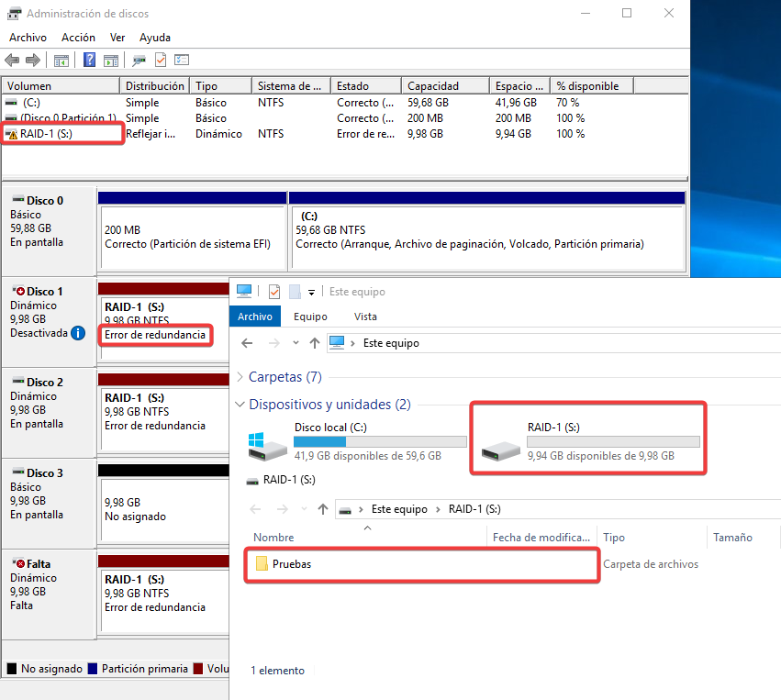The width and height of the screenshot is (781, 700).
Task: Open the Pruebas folder
Action: point(291,564)
